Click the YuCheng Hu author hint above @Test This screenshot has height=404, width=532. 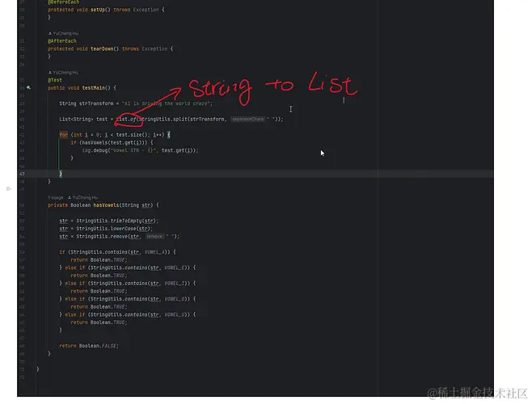click(63, 72)
